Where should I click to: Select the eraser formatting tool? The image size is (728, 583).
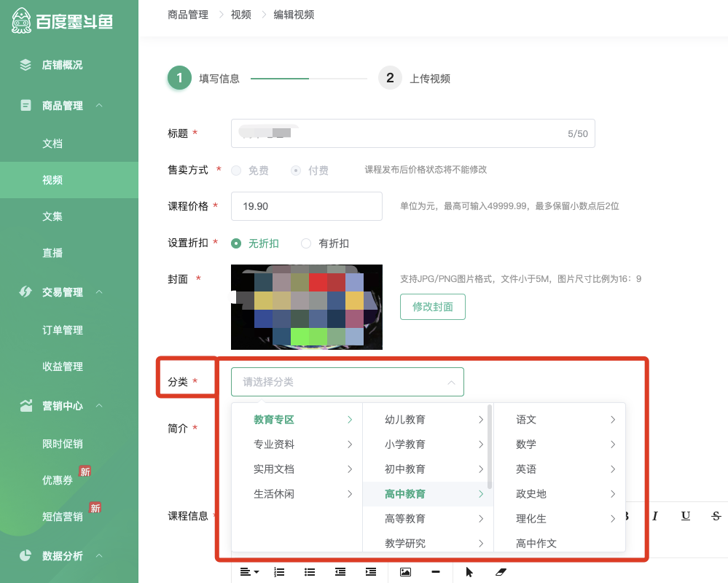click(501, 571)
